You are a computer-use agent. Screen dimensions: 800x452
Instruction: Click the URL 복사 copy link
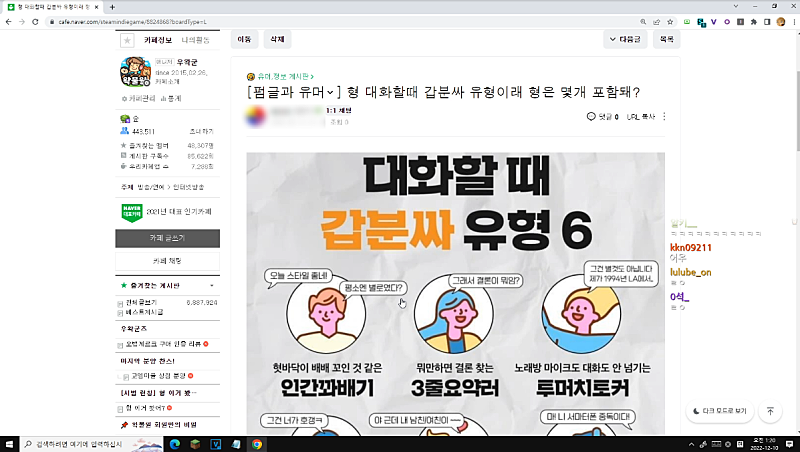pos(641,117)
